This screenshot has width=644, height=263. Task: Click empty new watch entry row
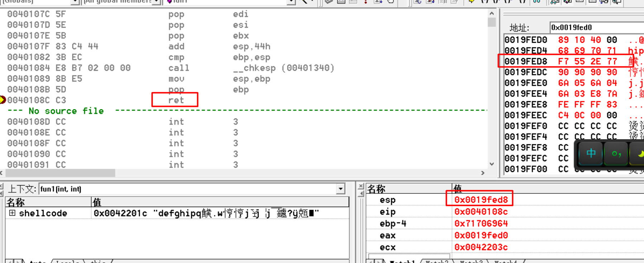tap(409, 256)
